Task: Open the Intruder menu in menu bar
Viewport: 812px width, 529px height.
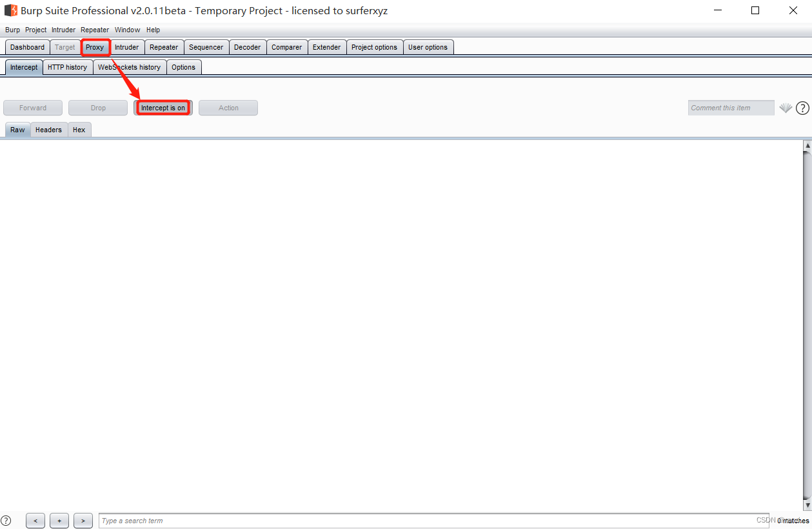Action: [63, 30]
